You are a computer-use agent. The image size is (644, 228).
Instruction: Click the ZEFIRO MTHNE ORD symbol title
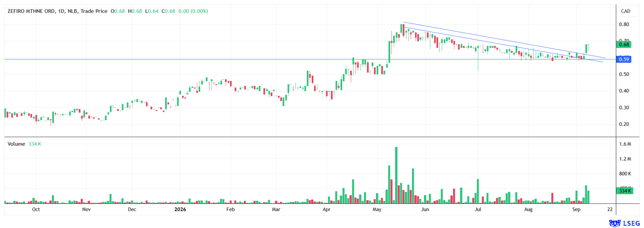pyautogui.click(x=31, y=11)
